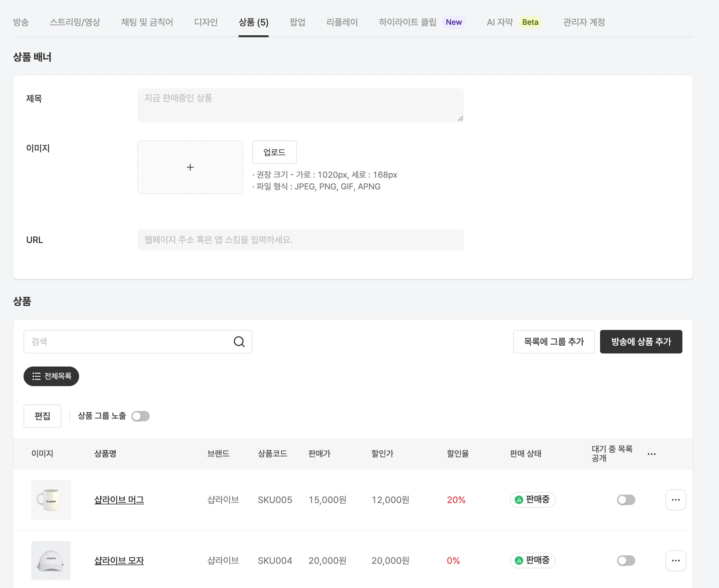The height and width of the screenshot is (588, 719).
Task: Open the 샵라이브 머그 product link
Action: tap(119, 499)
